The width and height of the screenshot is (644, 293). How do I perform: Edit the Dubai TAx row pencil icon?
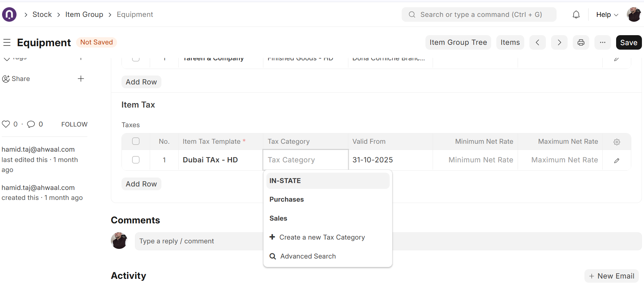[x=616, y=160]
